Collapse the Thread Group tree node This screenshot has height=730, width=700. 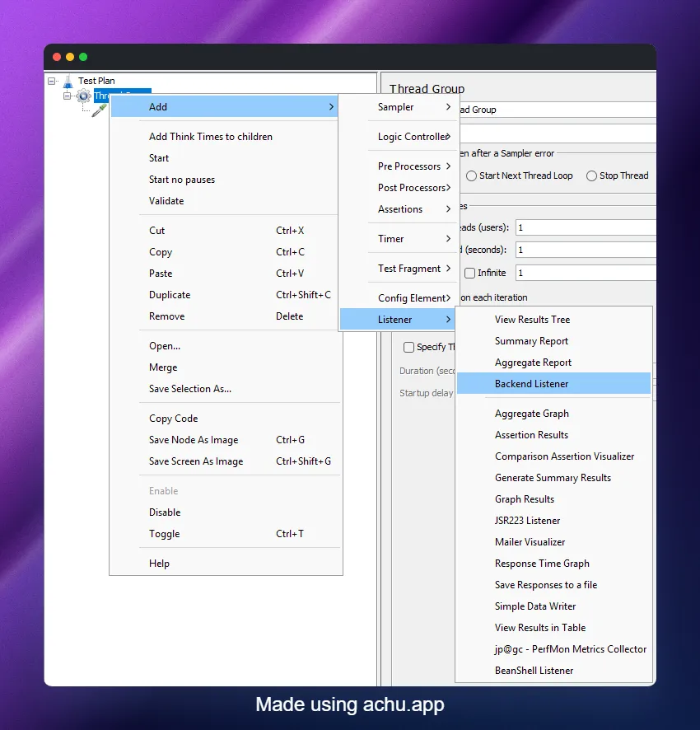pyautogui.click(x=67, y=96)
